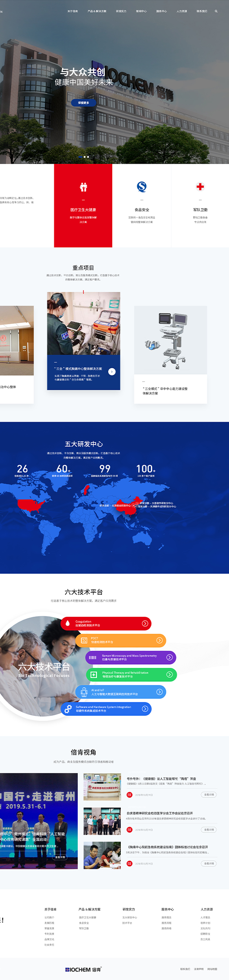
Task: Click red calendar icon of chest pain guideline news
Action: pyautogui.click(x=129, y=863)
